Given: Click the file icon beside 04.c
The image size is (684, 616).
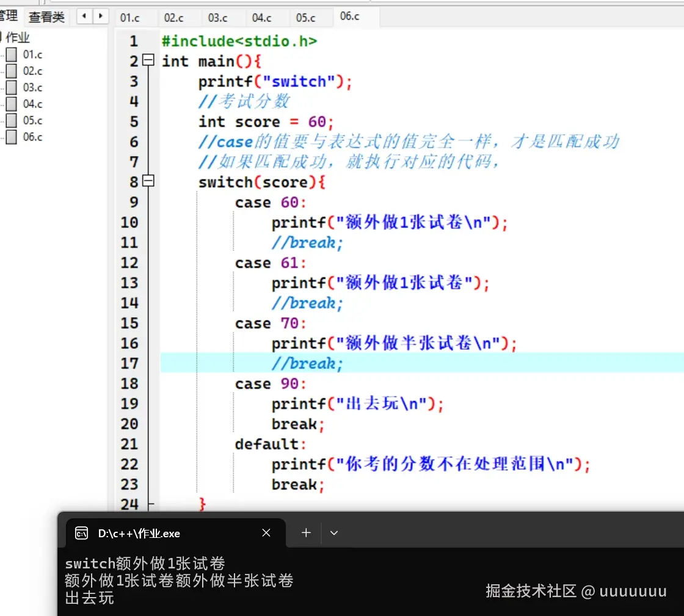Looking at the screenshot, I should tap(12, 104).
